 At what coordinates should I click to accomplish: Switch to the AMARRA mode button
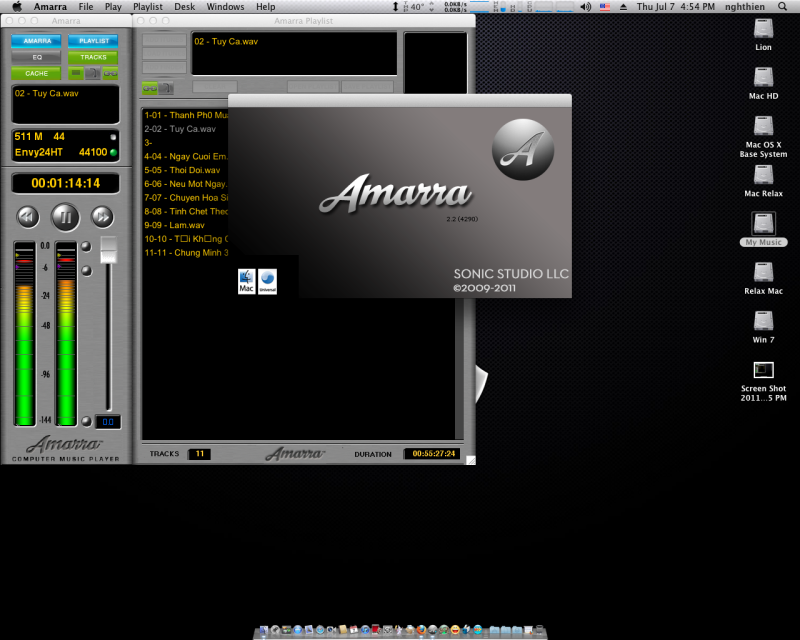coord(36,40)
